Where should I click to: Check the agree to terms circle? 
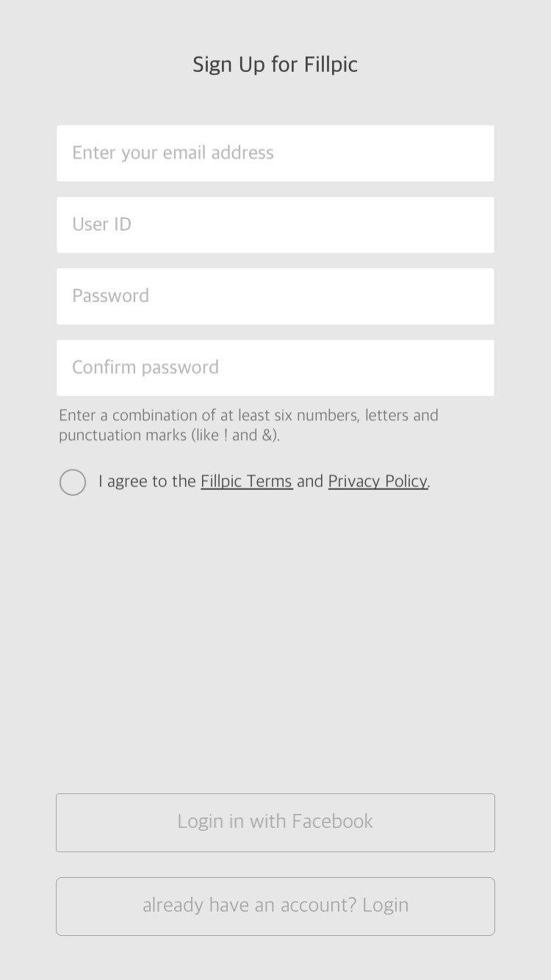73,482
